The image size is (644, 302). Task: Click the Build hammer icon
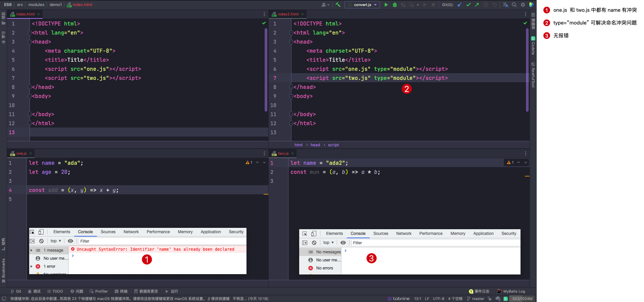coord(338,5)
